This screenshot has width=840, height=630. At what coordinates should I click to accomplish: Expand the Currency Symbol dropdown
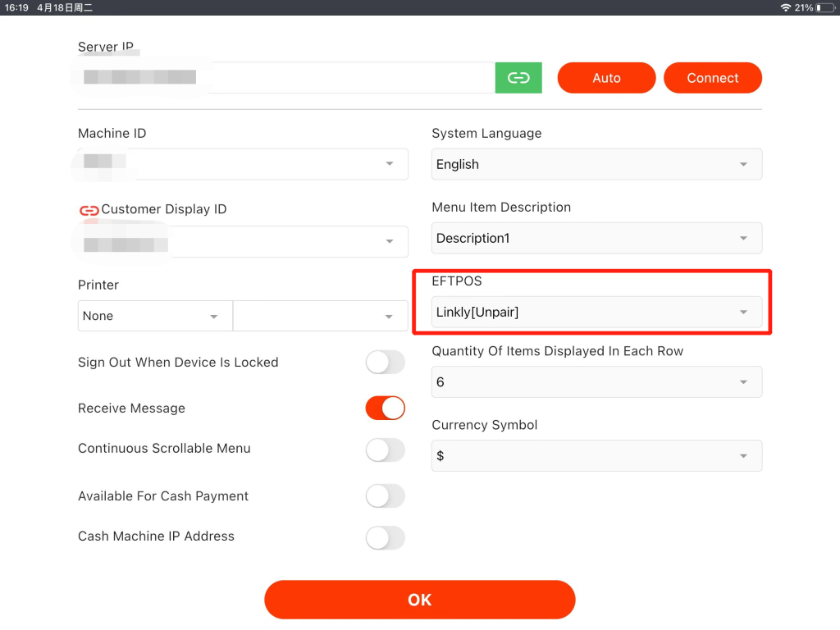coord(596,456)
